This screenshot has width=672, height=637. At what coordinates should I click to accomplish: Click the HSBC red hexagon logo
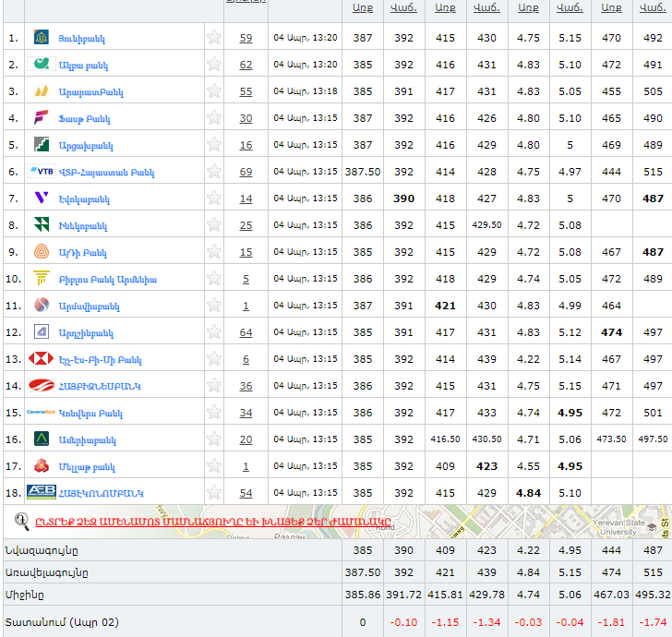point(42,358)
